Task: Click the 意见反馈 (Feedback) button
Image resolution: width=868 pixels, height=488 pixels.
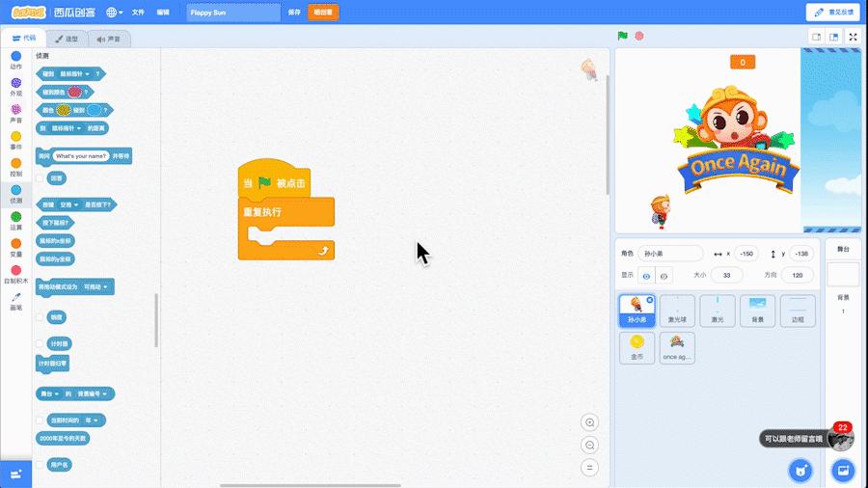Action: coord(833,13)
